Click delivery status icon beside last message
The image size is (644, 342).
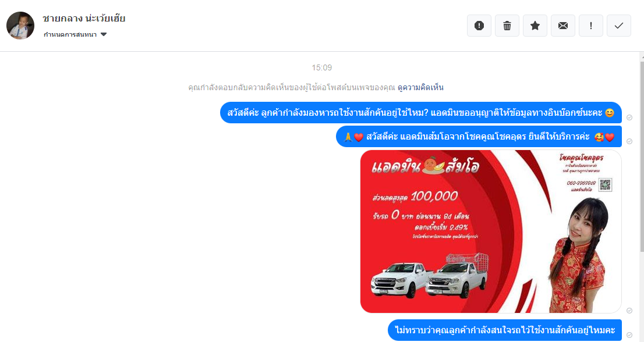(x=629, y=335)
